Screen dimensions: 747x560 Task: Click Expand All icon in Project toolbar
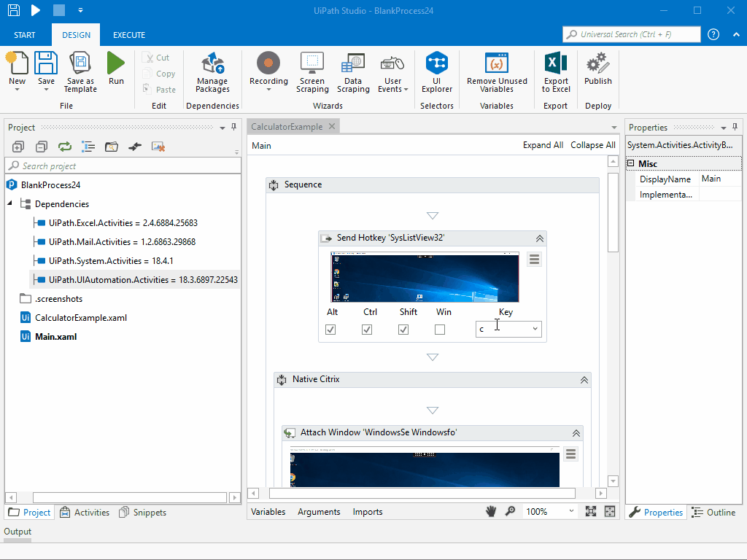(18, 147)
